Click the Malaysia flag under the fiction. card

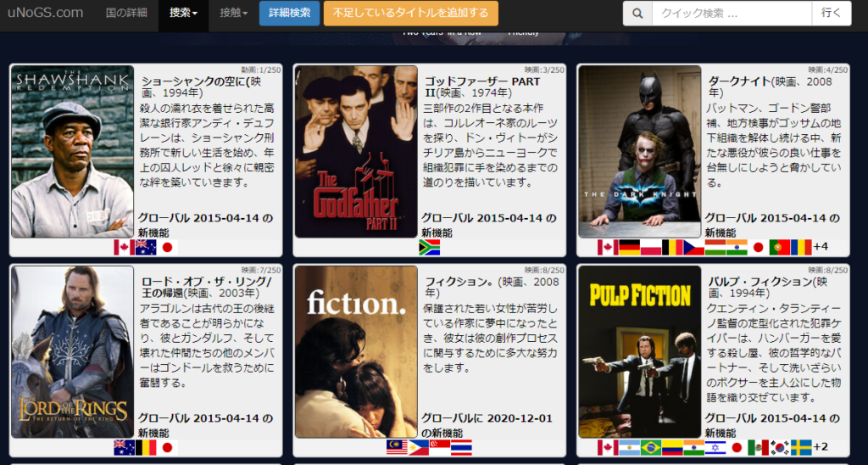pos(397,447)
